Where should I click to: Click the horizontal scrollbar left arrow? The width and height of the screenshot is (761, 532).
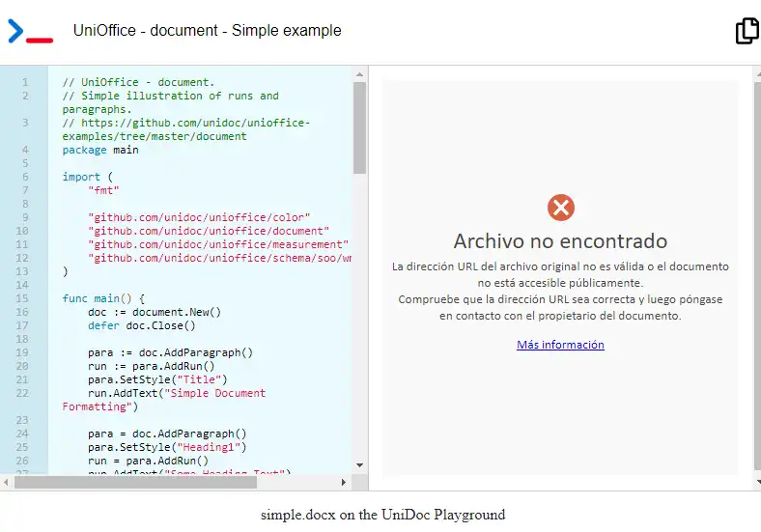(x=6, y=482)
